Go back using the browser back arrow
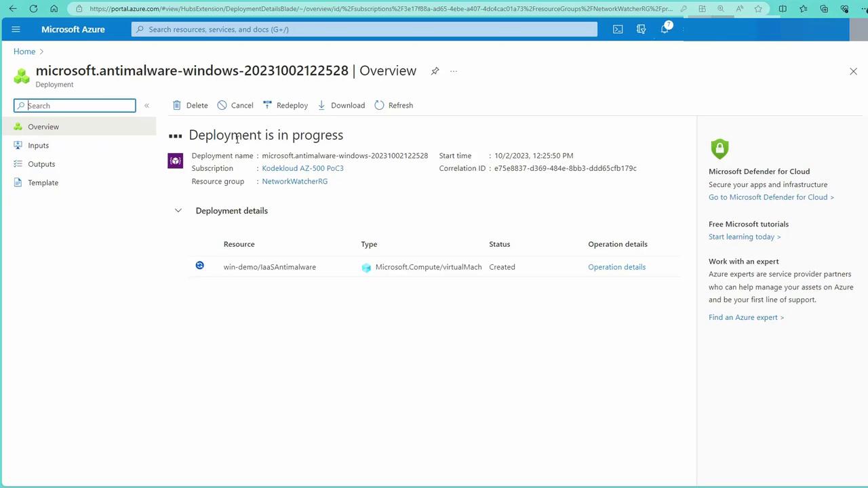The image size is (868, 488). [13, 9]
